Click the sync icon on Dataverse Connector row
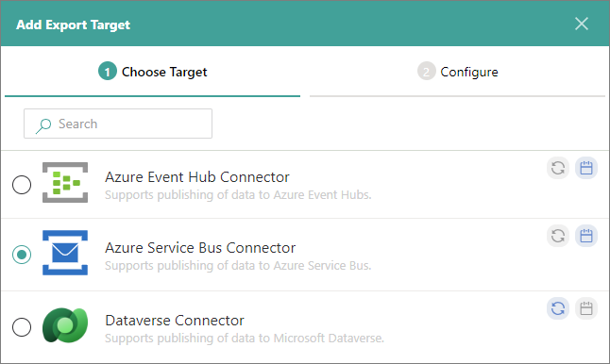The height and width of the screenshot is (364, 610). pyautogui.click(x=558, y=308)
